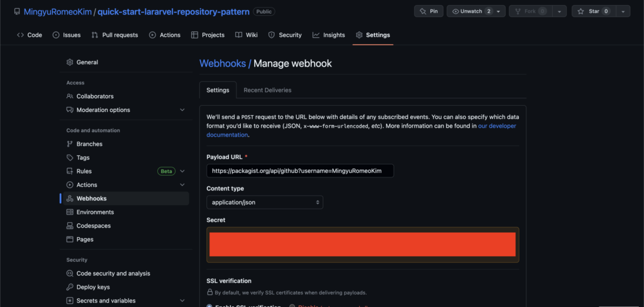Click the Payload URL input field

pyautogui.click(x=300, y=171)
